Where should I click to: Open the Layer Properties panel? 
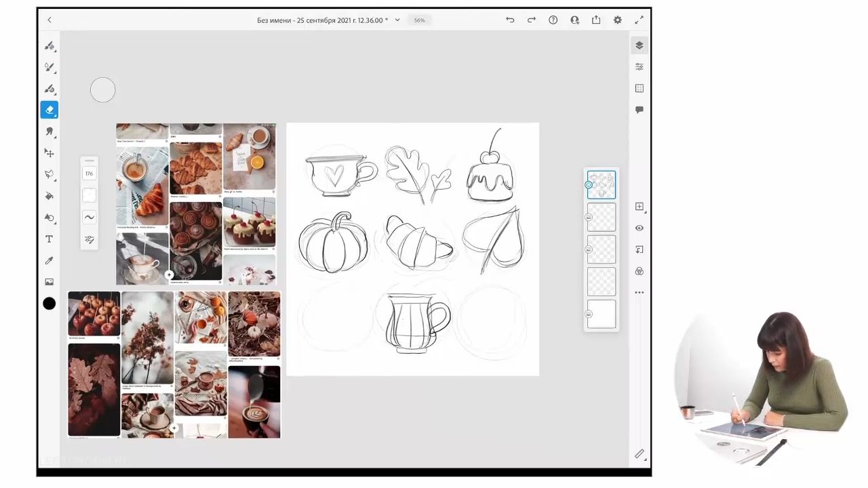tap(639, 67)
